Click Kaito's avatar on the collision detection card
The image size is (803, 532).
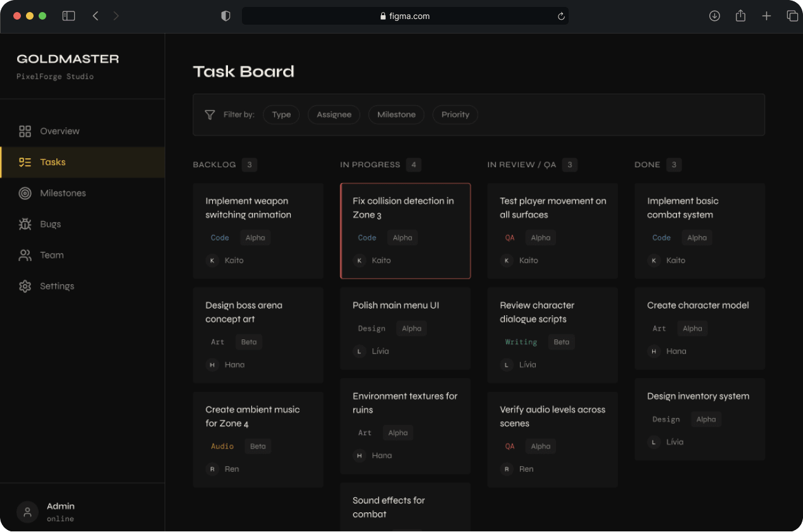coord(359,260)
